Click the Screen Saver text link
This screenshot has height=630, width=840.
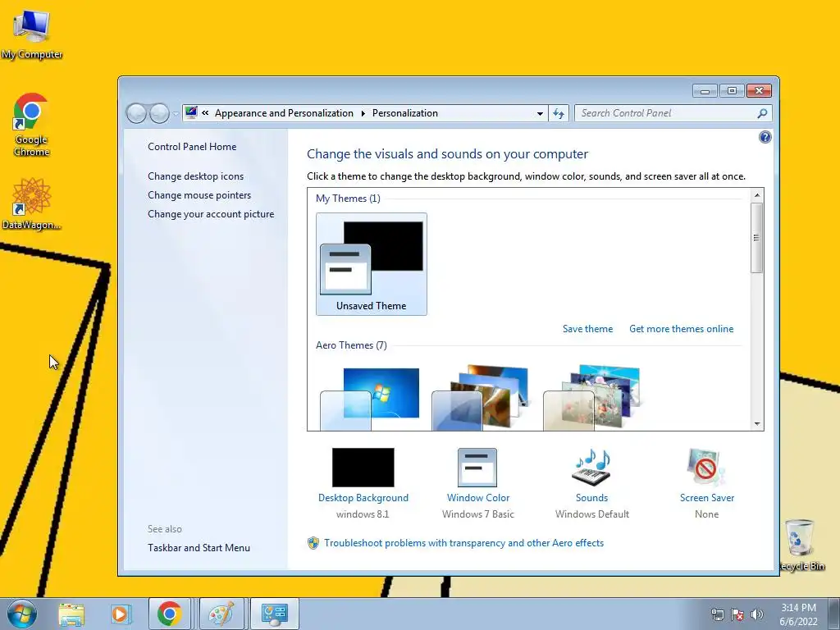pyautogui.click(x=706, y=498)
